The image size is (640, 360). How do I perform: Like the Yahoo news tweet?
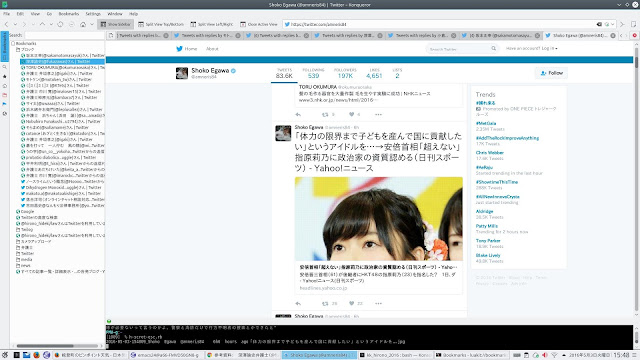pyautogui.click(x=351, y=303)
